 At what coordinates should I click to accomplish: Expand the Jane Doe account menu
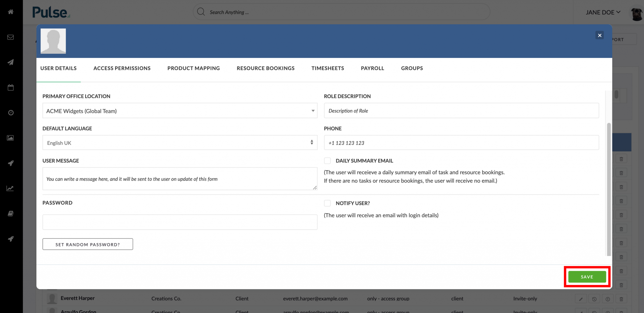[603, 12]
